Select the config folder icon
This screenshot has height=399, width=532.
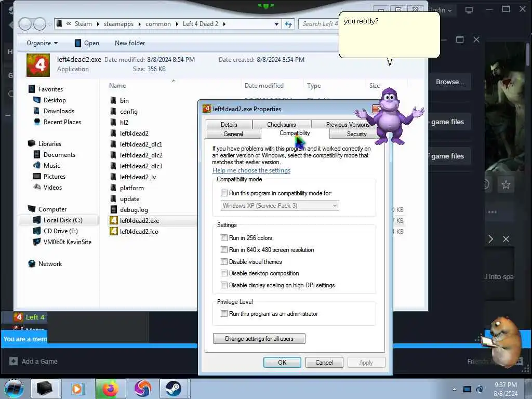[x=113, y=111]
